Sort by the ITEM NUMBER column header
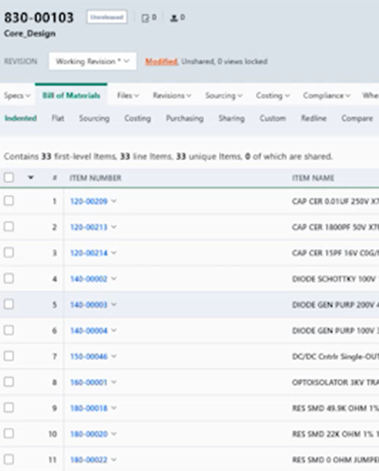Screen dimensions: 379x471 (x=95, y=178)
